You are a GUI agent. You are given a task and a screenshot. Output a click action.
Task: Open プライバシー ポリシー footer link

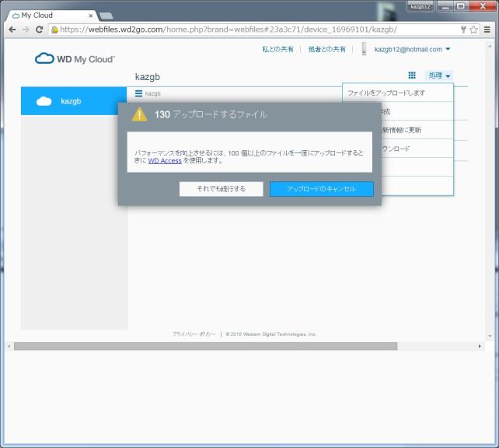tap(194, 334)
